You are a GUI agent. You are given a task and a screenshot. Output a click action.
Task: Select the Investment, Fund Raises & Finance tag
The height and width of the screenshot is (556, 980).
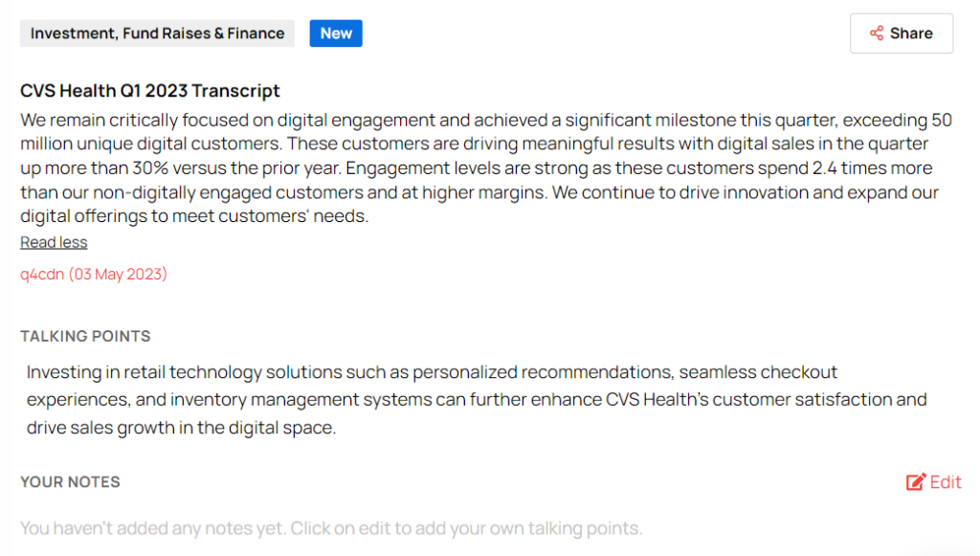point(157,33)
